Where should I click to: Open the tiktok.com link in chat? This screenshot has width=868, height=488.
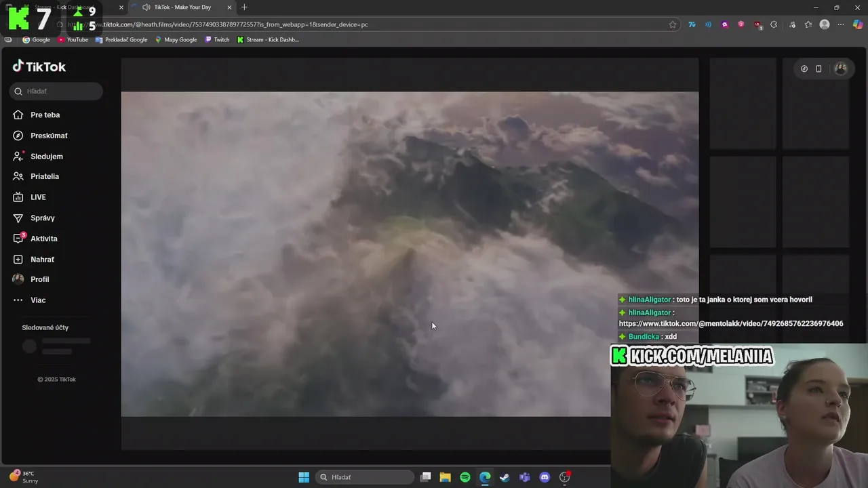(731, 324)
